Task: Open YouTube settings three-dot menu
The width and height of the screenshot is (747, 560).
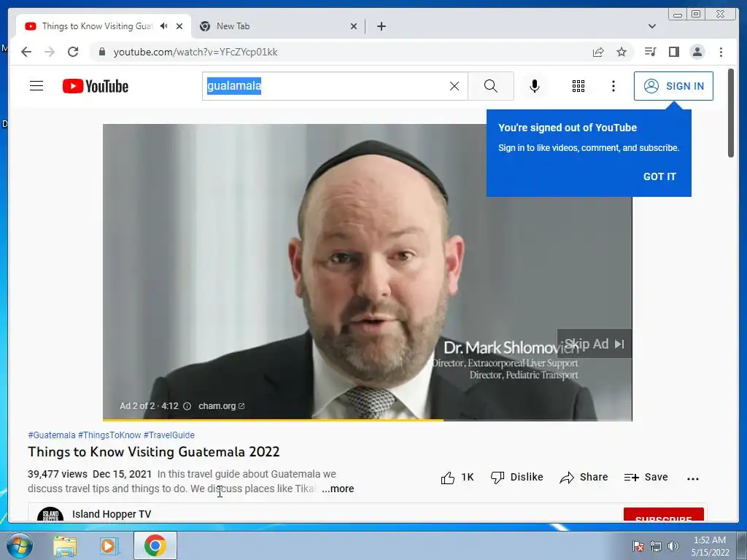Action: pos(613,86)
